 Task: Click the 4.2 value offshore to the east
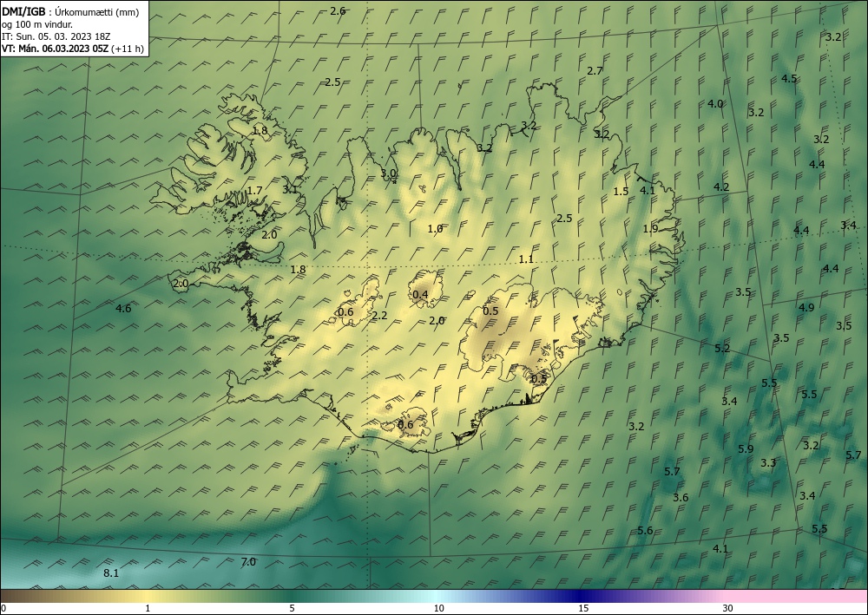coord(721,187)
